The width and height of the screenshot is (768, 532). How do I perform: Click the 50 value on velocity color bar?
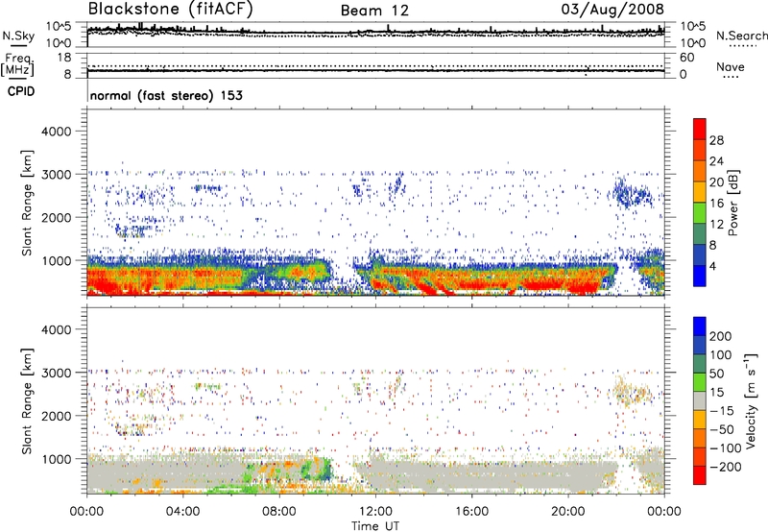717,374
